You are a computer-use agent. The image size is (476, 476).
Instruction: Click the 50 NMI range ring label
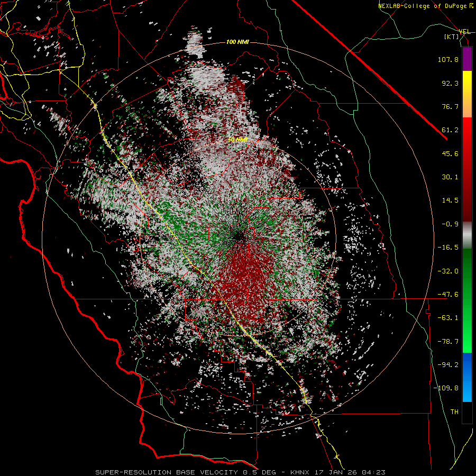point(237,140)
